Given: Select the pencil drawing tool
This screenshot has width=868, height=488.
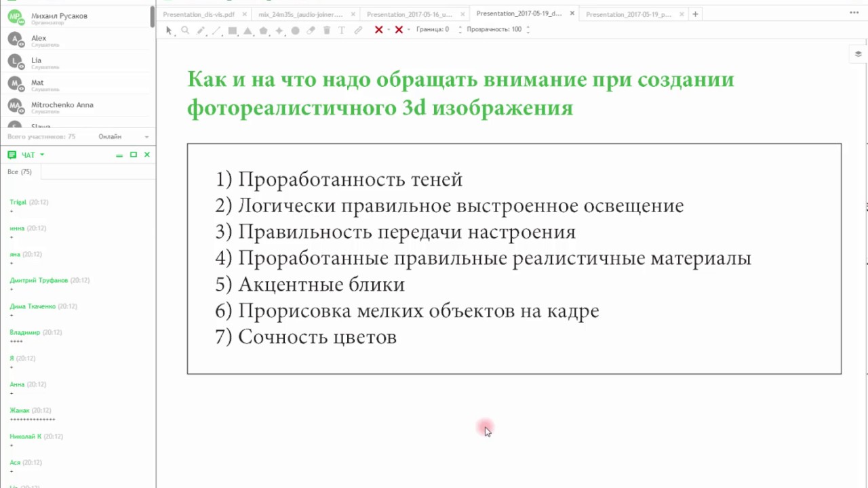Looking at the screenshot, I should tap(201, 30).
